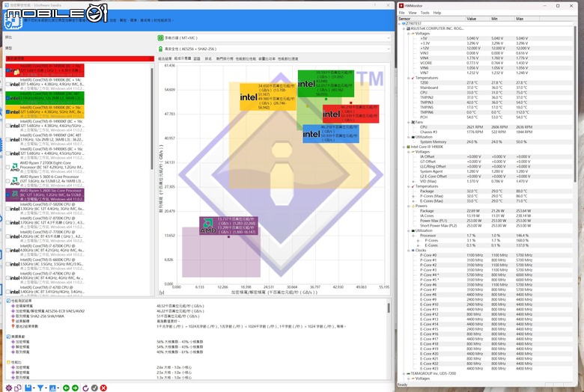This screenshot has height=392, width=584.
Task: Collapse the Clocks node in HWMonitor
Action: (409, 250)
